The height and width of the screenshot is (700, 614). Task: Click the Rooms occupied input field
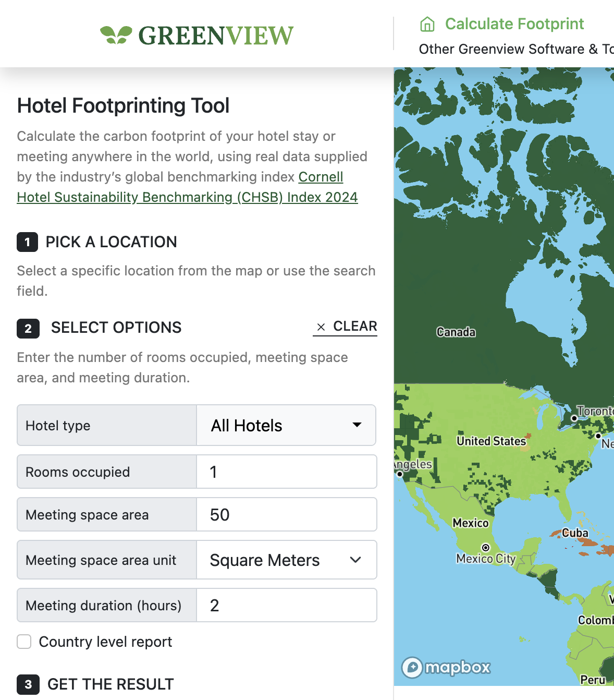point(286,472)
